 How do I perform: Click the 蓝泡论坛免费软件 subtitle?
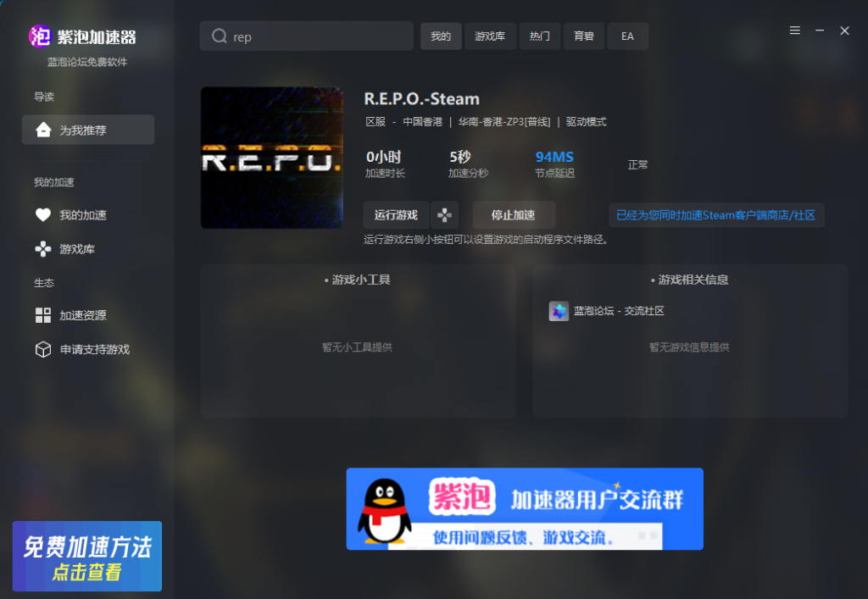[87, 62]
